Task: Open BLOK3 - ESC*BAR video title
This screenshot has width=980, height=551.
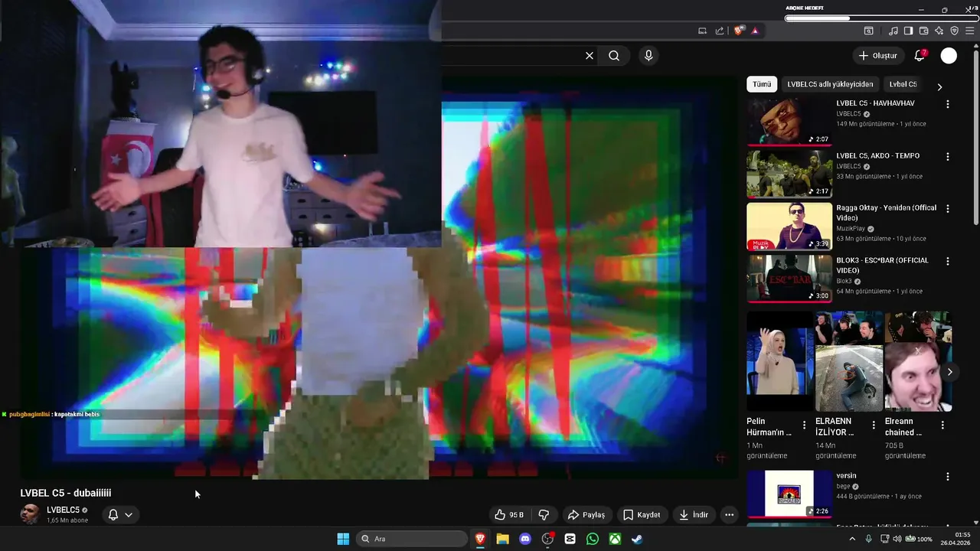Action: [883, 266]
